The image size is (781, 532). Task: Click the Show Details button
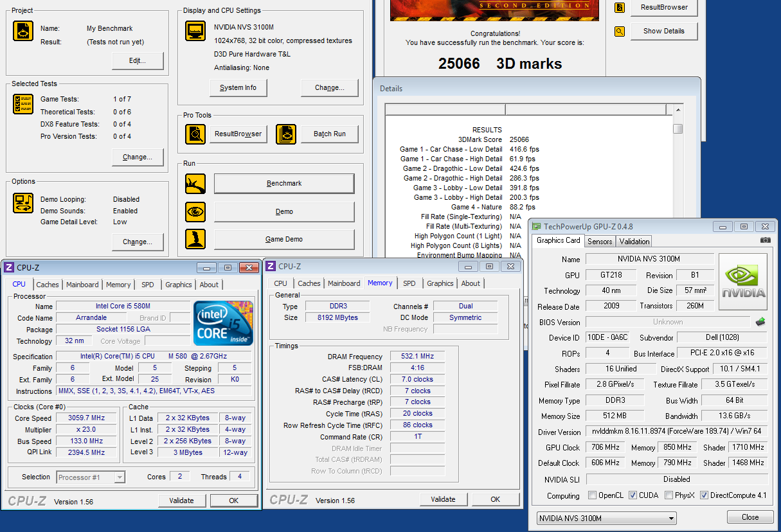coord(664,31)
